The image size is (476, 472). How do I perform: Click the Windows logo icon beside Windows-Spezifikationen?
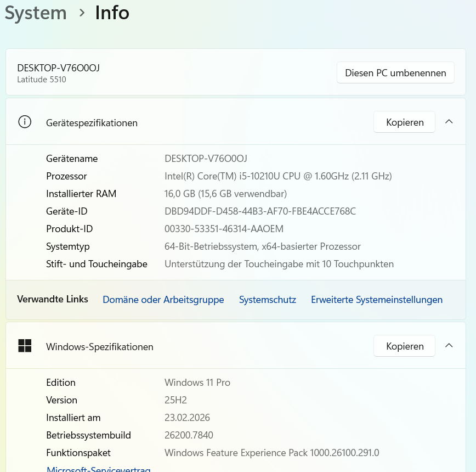25,346
